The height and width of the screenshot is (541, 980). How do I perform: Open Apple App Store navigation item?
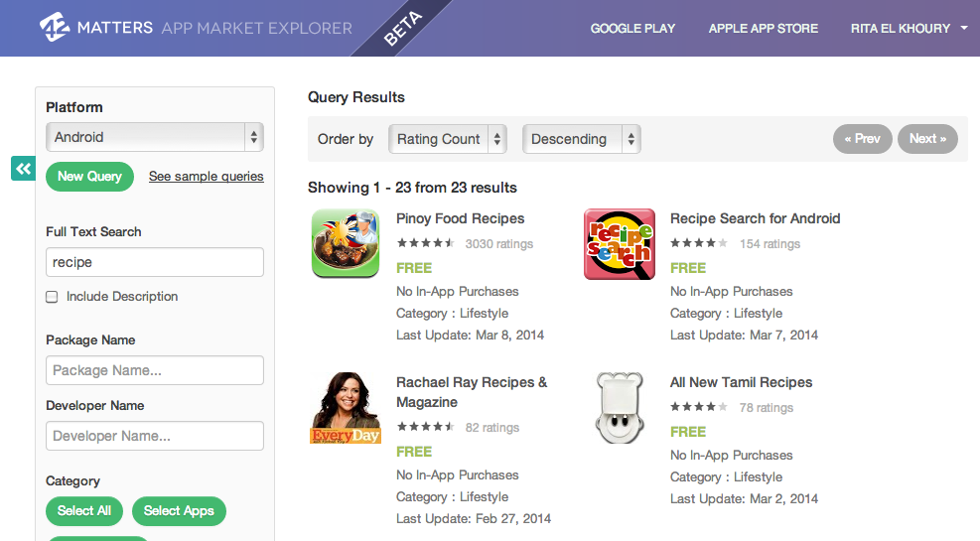click(x=763, y=28)
